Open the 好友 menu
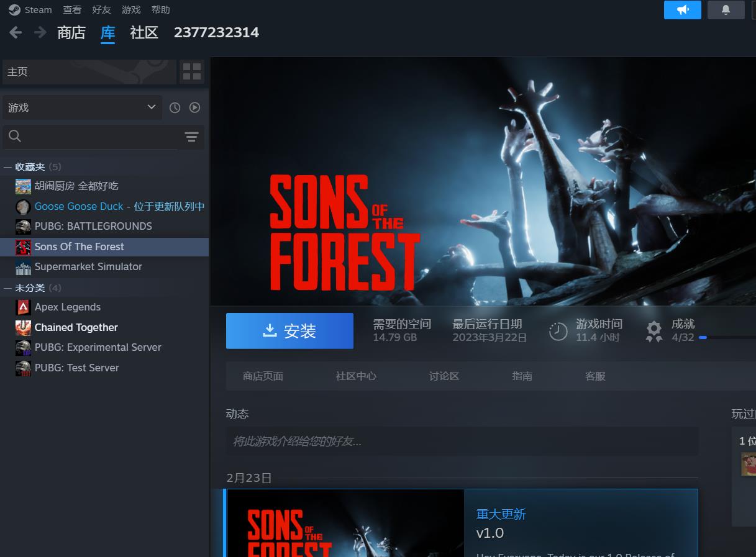 101,10
